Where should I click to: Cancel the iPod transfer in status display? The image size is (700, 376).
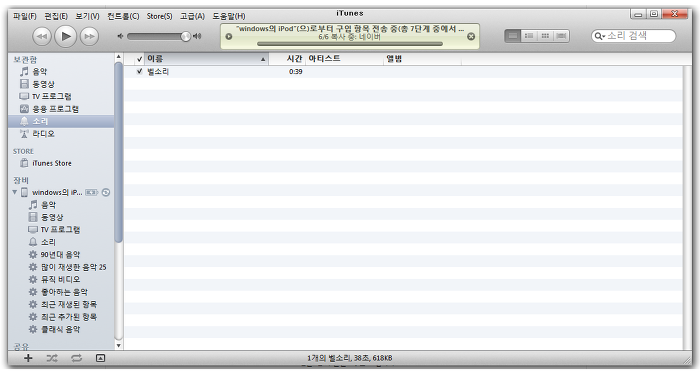[x=471, y=37]
